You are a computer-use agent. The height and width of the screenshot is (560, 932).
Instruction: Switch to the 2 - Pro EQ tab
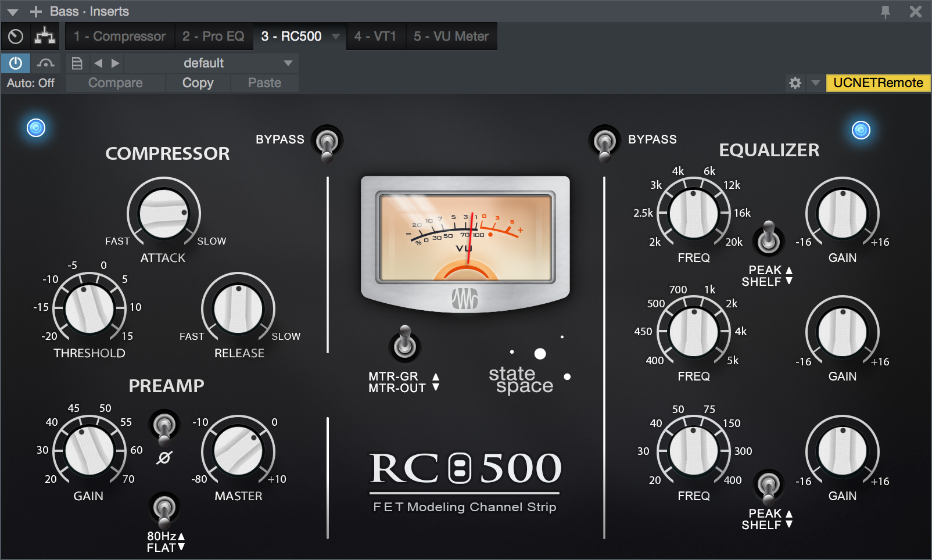click(213, 36)
